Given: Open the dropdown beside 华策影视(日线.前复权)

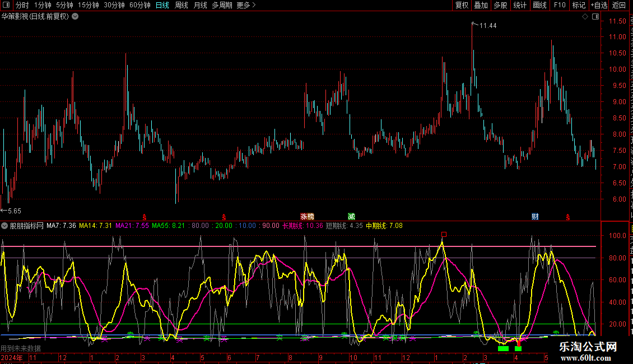Looking at the screenshot, I should coord(75,17).
